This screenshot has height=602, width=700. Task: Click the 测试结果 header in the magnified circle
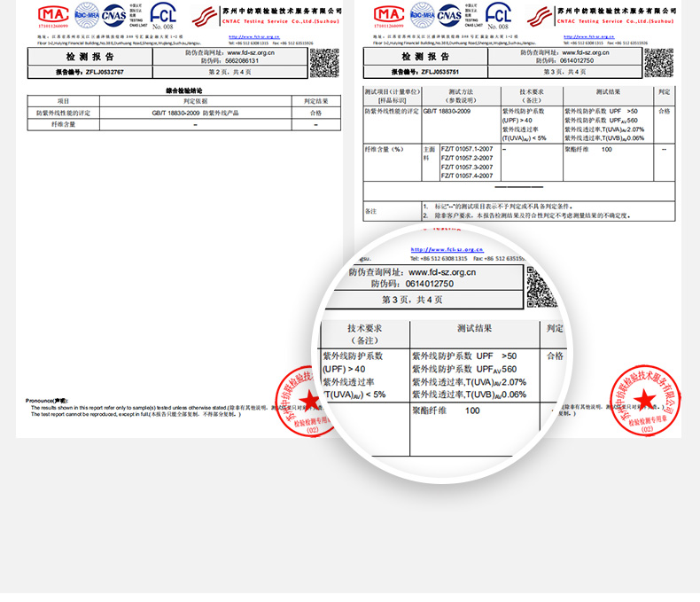pos(474,328)
